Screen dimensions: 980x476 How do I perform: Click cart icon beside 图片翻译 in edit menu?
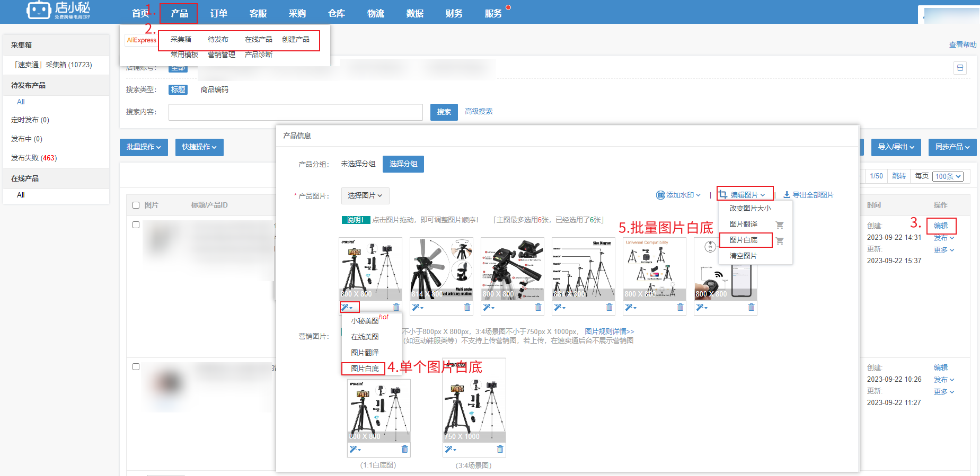click(780, 224)
